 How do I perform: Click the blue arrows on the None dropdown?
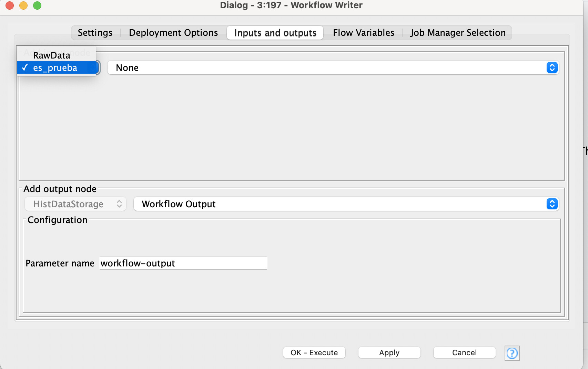[x=552, y=68]
